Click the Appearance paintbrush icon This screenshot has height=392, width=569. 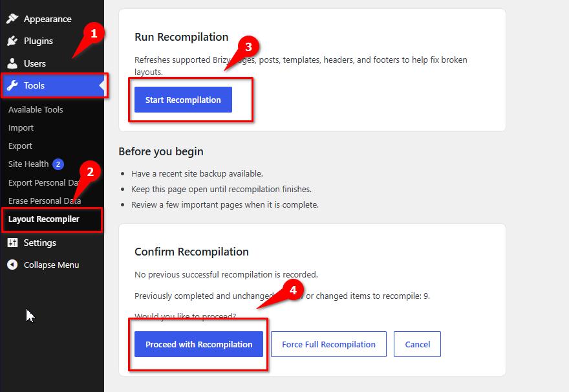point(12,19)
